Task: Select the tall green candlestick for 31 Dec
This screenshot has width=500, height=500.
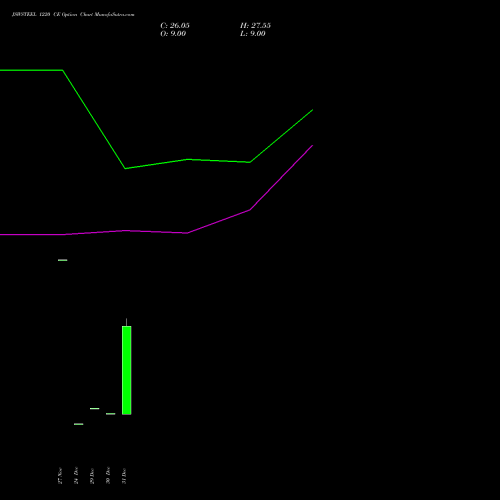Action: pyautogui.click(x=127, y=370)
